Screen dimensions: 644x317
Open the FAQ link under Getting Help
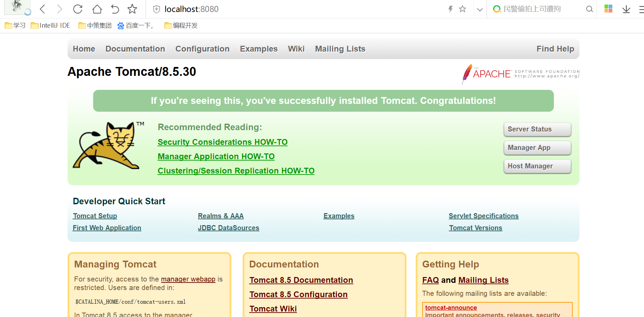(430, 280)
